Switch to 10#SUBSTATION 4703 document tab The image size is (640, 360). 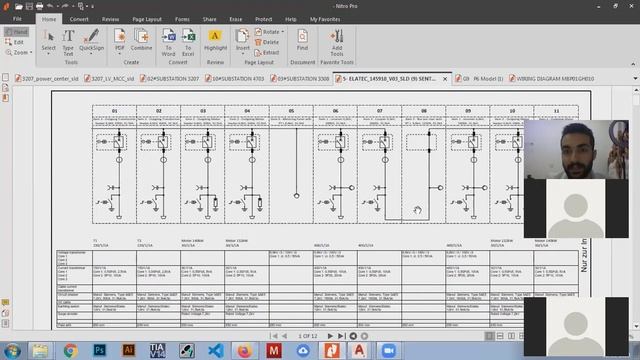click(x=235, y=78)
